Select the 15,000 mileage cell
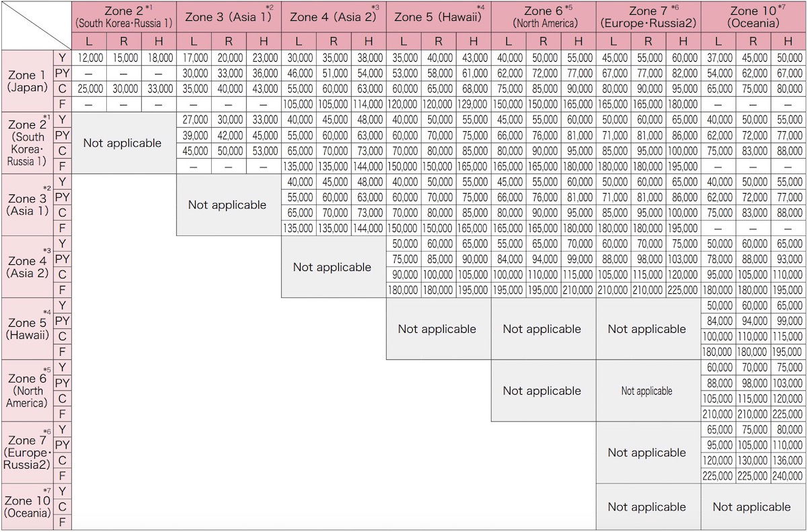The image size is (807, 532). tap(124, 59)
